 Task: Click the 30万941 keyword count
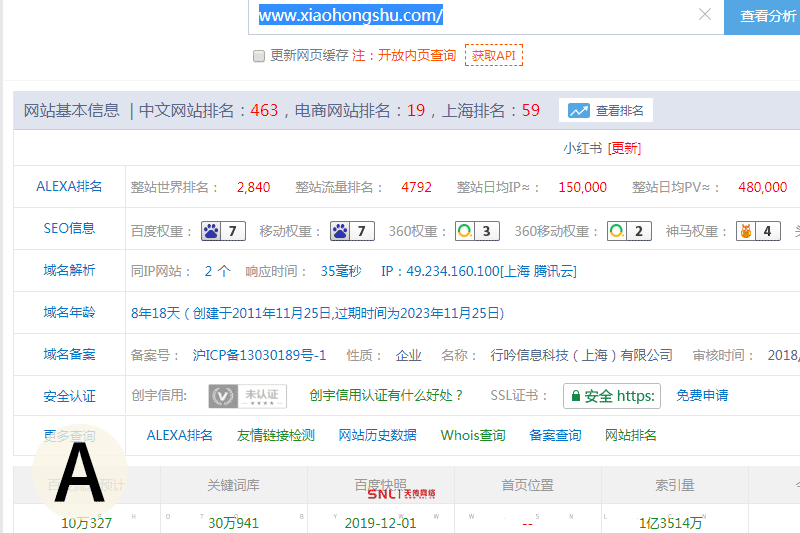(x=233, y=523)
